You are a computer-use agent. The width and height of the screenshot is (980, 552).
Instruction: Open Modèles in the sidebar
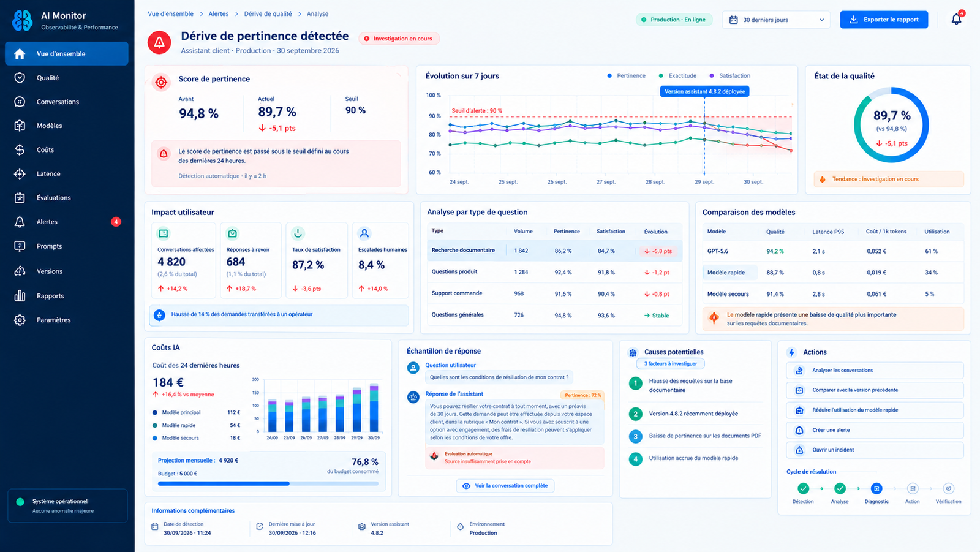click(67, 126)
